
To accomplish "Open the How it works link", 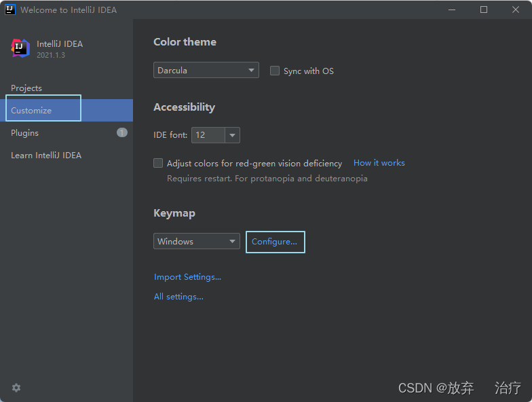I will tap(379, 163).
